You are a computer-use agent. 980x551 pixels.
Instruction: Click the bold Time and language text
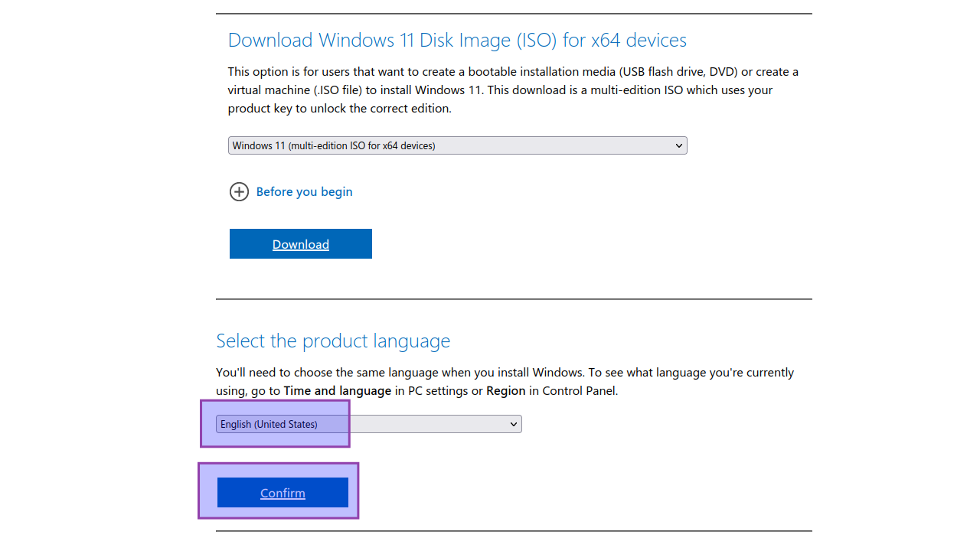pos(338,390)
